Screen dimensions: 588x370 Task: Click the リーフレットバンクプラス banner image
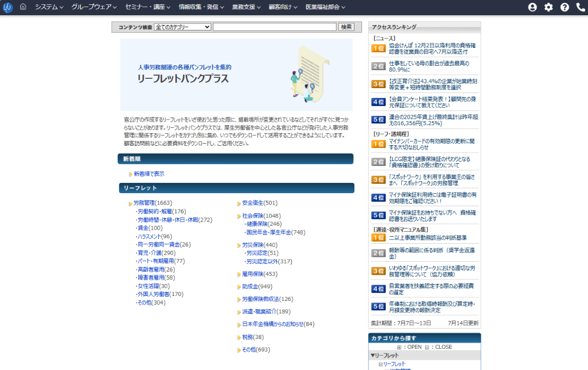[x=236, y=75]
